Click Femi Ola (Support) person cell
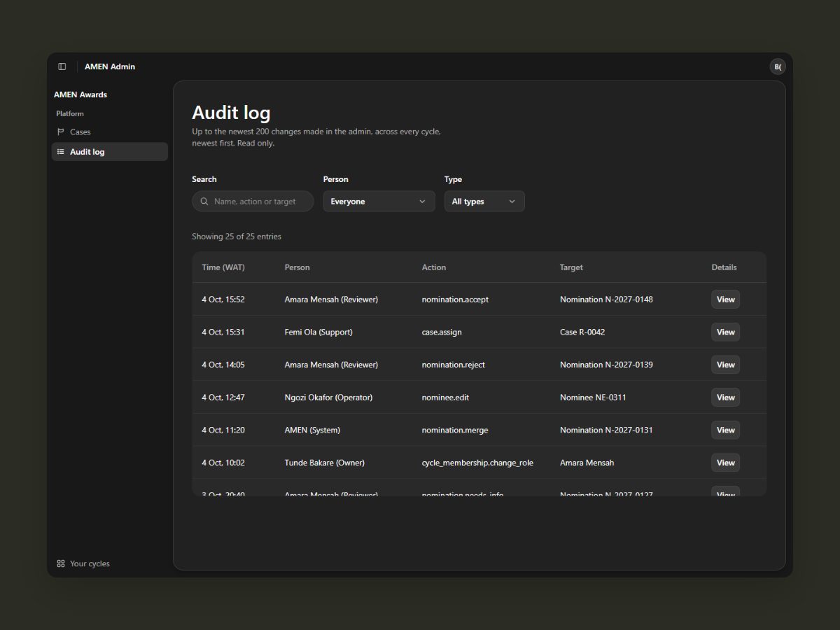 [x=318, y=332]
